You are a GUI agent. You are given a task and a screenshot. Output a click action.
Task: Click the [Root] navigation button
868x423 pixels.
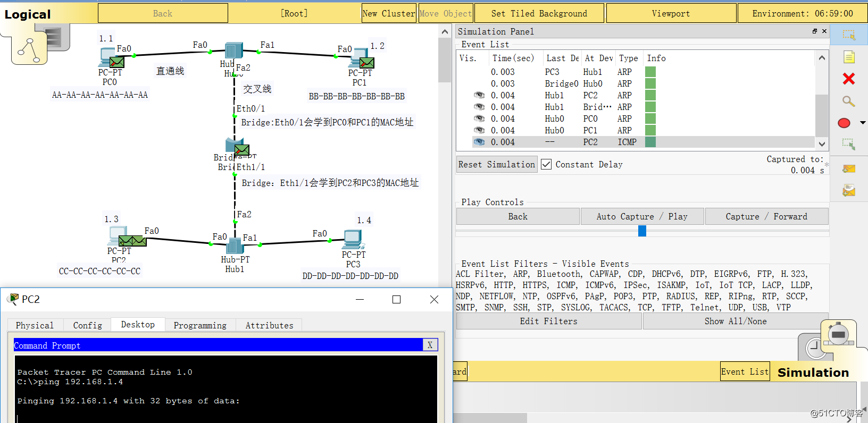tap(294, 13)
